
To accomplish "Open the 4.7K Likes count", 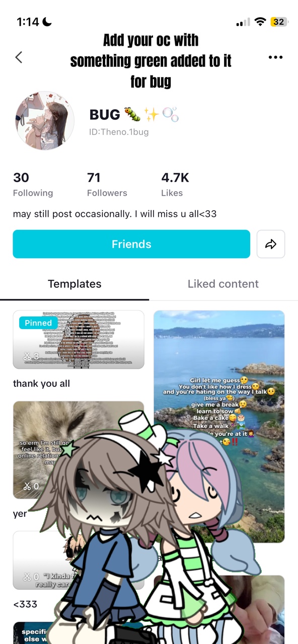I will coord(175,185).
